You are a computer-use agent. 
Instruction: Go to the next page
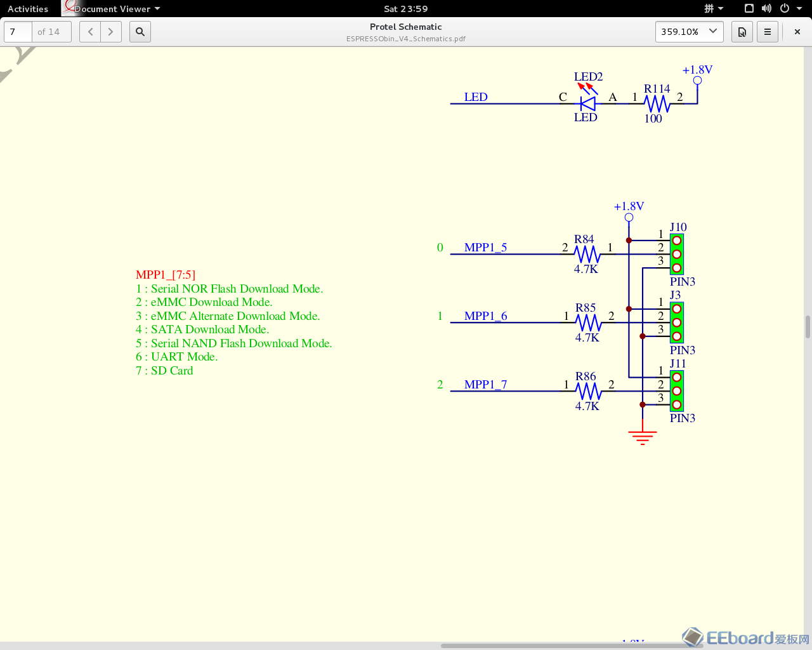(x=111, y=32)
